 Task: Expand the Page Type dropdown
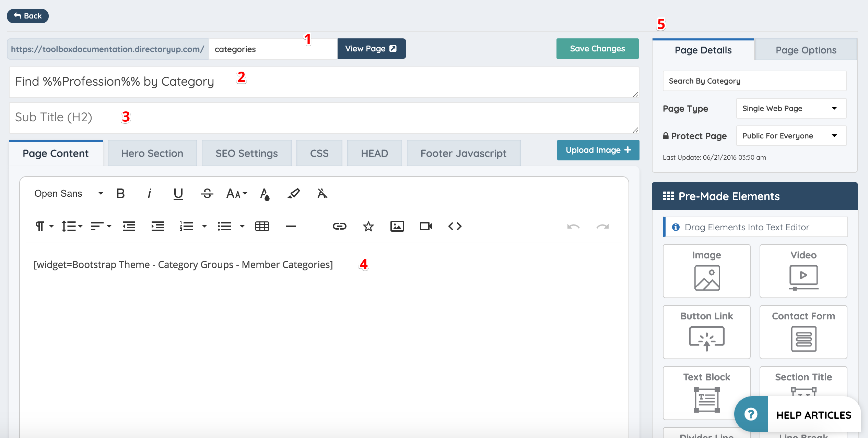(x=791, y=108)
